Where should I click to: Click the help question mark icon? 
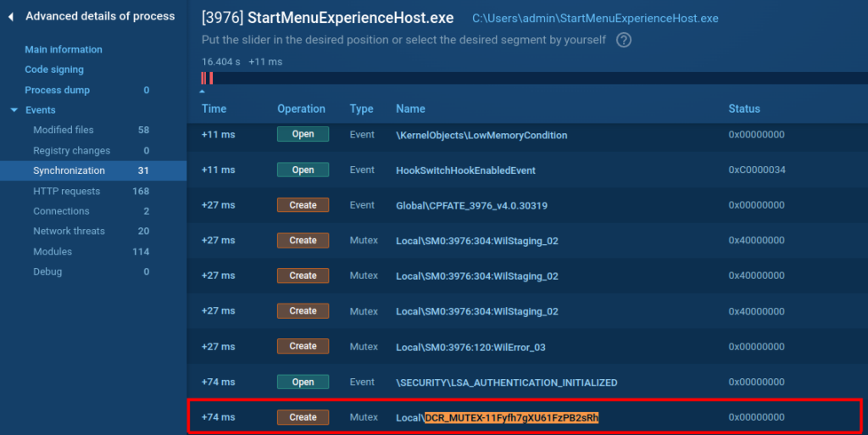click(x=624, y=40)
